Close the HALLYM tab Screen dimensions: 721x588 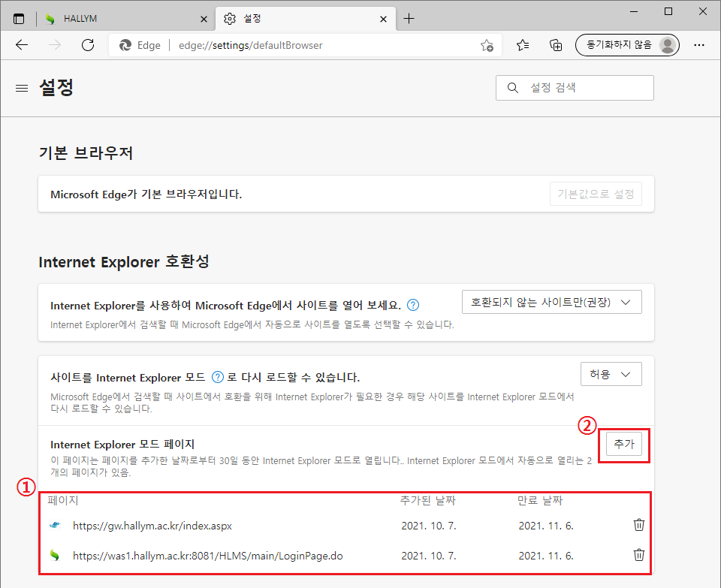pyautogui.click(x=204, y=18)
